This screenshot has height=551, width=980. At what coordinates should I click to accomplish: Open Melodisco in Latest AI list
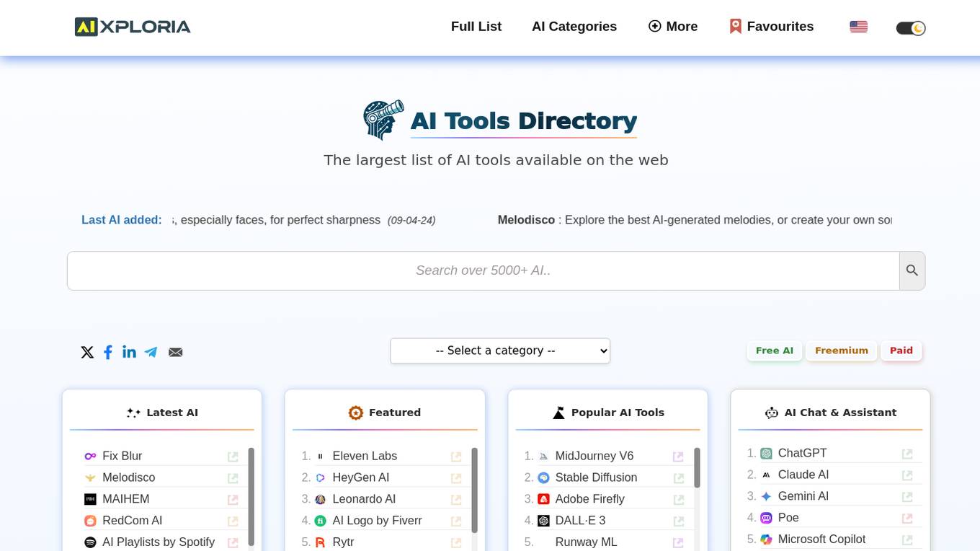point(128,477)
